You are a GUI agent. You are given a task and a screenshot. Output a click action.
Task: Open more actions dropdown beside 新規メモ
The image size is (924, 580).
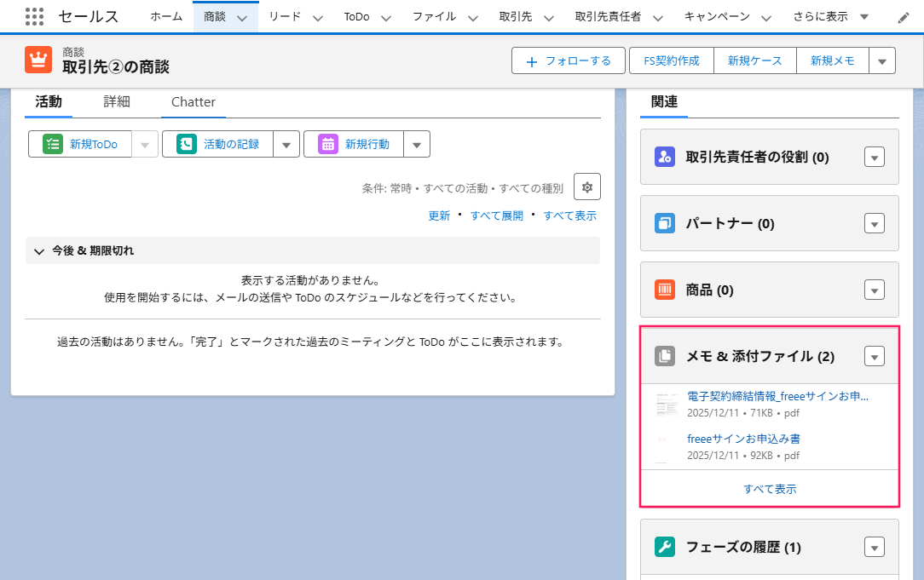[882, 60]
